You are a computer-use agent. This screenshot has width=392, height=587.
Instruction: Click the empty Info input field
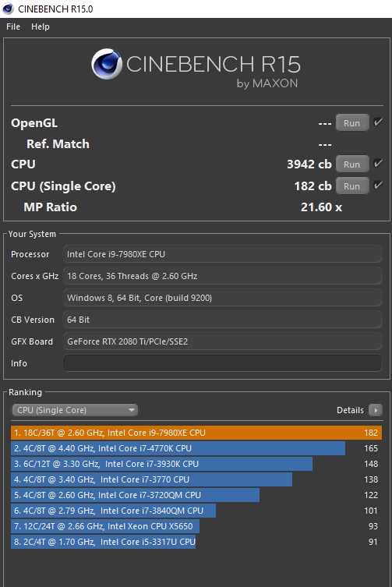222,363
